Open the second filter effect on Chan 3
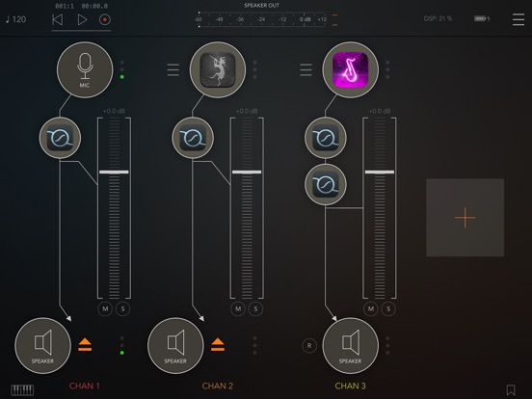The image size is (532, 399). pyautogui.click(x=326, y=185)
